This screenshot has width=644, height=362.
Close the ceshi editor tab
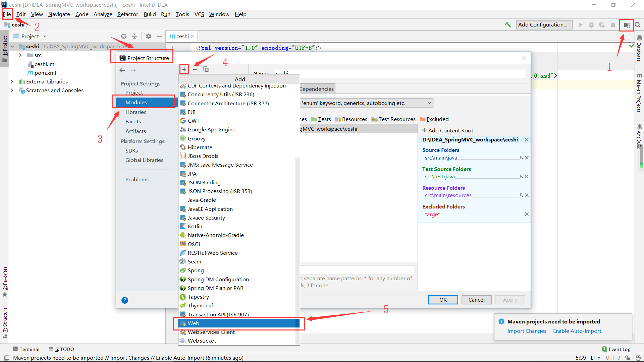pyautogui.click(x=193, y=37)
